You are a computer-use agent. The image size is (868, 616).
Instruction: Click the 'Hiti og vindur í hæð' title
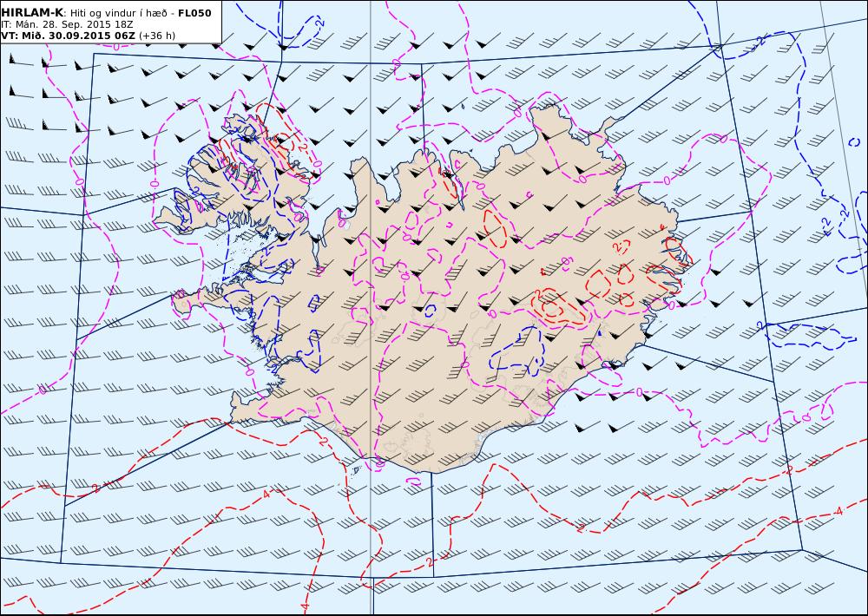coord(118,13)
